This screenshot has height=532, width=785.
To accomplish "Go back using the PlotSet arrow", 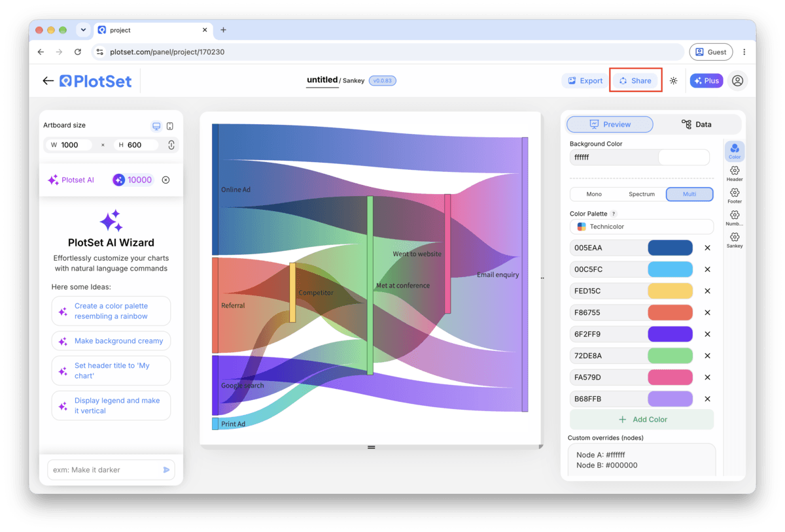I will 48,81.
